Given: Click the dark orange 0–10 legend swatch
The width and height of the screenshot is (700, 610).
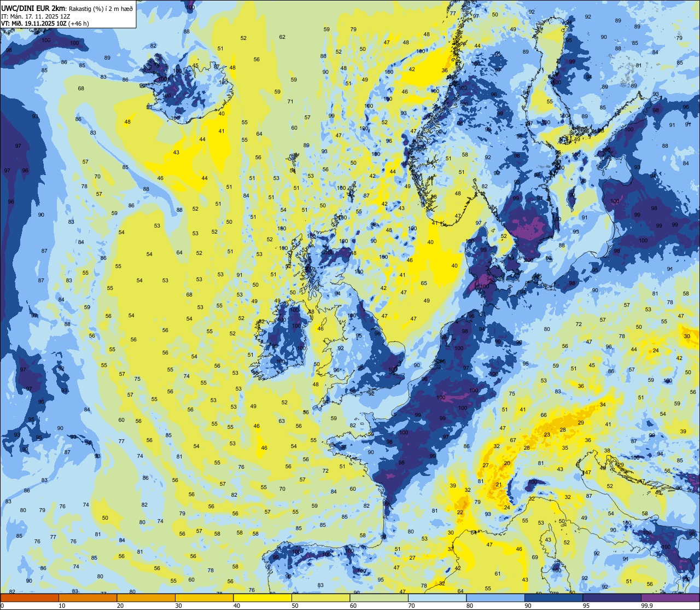Looking at the screenshot, I should tap(30, 598).
